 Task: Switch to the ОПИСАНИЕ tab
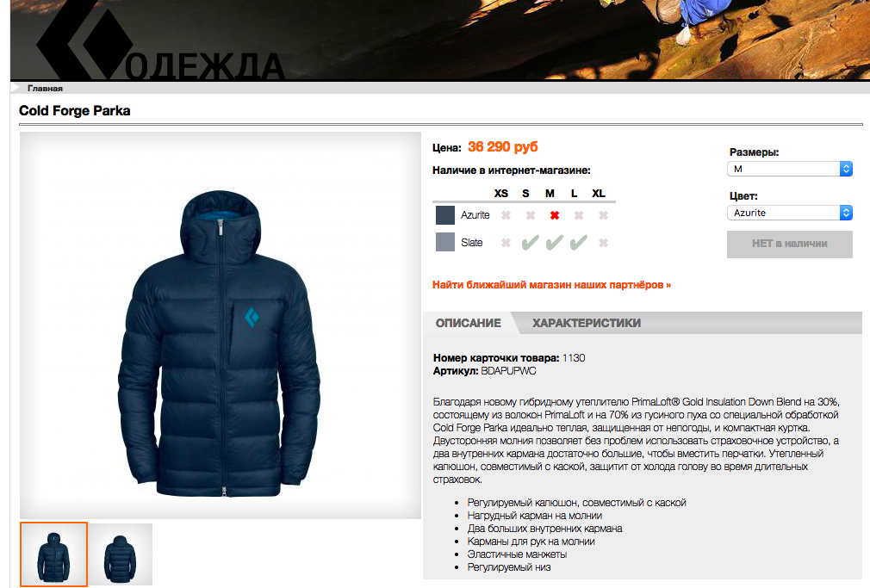(x=468, y=323)
